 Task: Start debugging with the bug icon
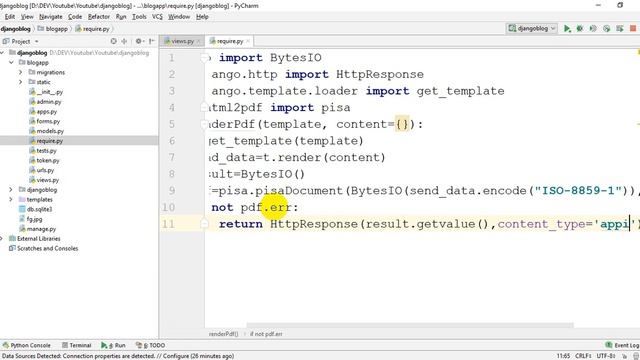pos(580,29)
